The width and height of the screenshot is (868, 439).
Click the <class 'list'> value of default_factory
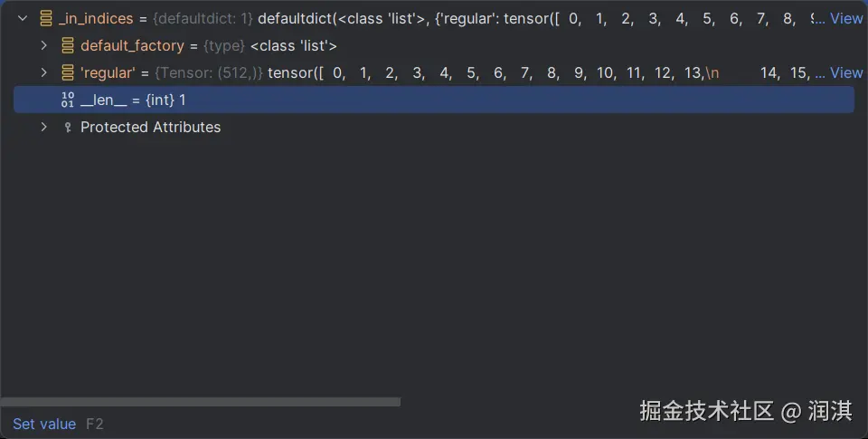[x=293, y=45]
